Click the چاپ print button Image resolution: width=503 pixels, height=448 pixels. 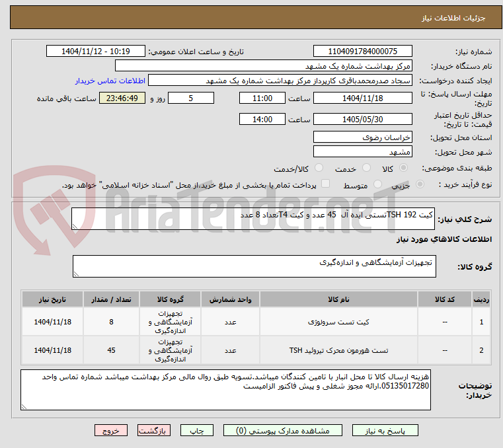pyautogui.click(x=197, y=431)
